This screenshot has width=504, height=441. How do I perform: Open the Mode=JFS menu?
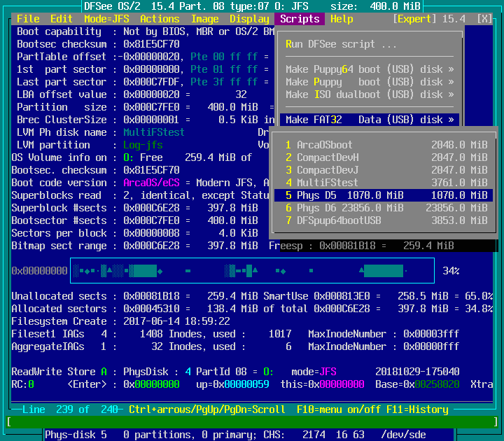[106, 19]
